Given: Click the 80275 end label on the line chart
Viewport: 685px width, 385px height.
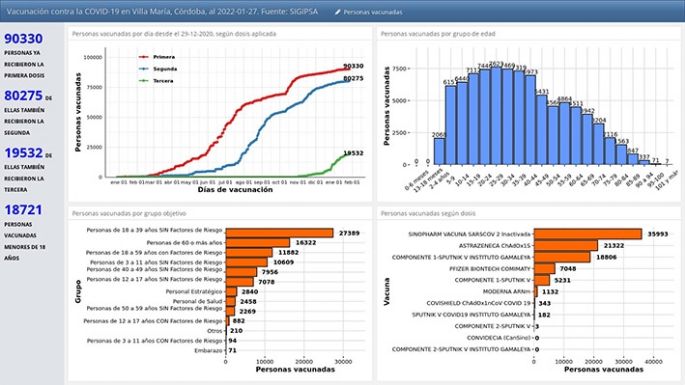Looking at the screenshot, I should (x=353, y=78).
